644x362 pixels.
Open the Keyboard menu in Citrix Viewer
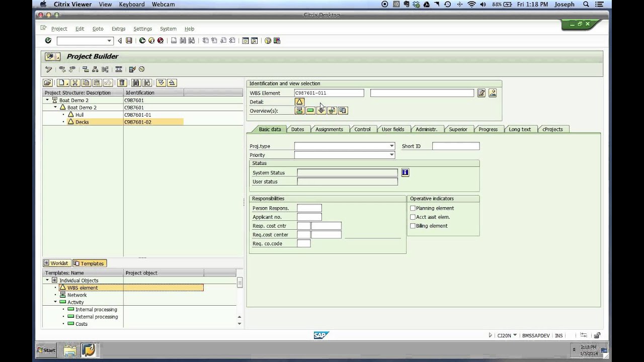[132, 5]
